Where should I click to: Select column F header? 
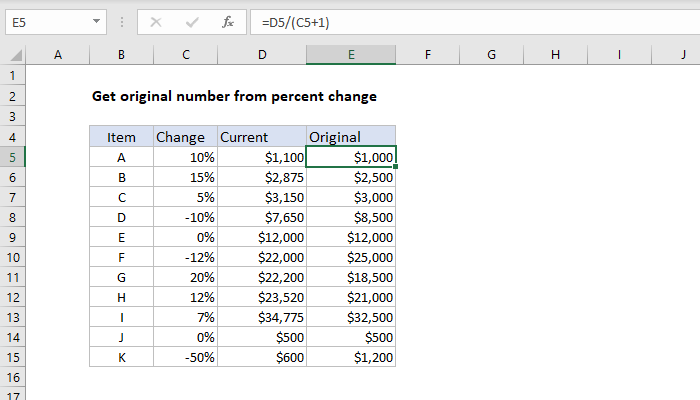click(428, 55)
